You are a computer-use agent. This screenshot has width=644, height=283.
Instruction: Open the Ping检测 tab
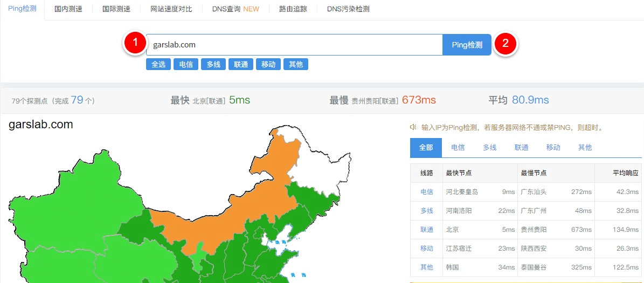point(22,9)
